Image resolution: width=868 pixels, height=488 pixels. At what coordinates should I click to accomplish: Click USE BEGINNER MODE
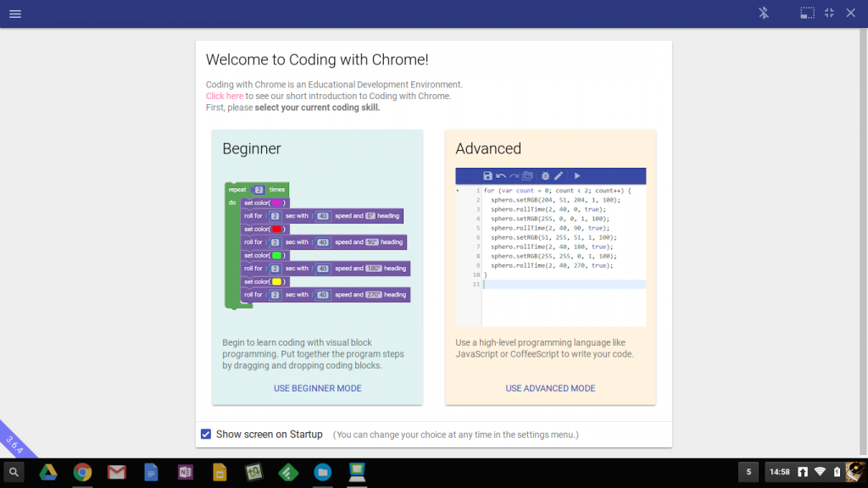(317, 387)
